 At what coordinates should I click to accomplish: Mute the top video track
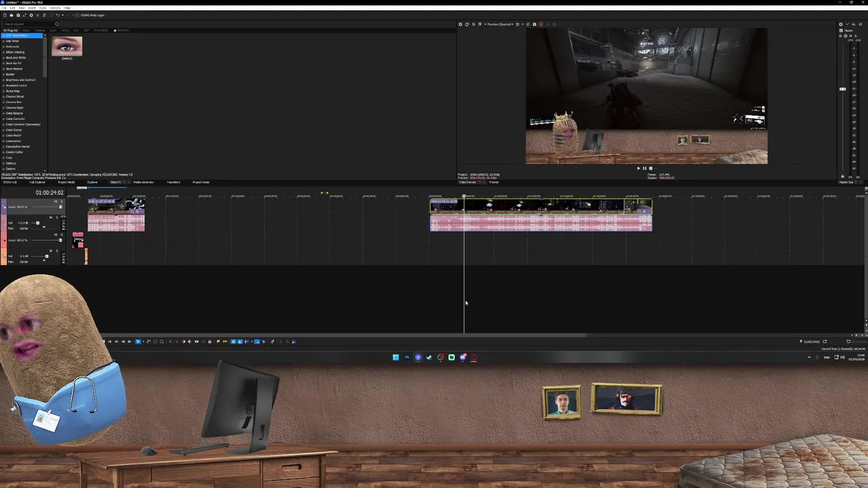[x=56, y=201]
